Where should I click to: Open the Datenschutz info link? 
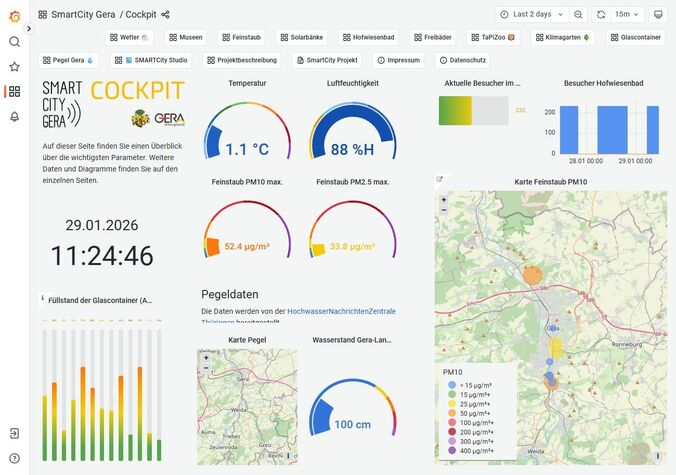coord(463,60)
